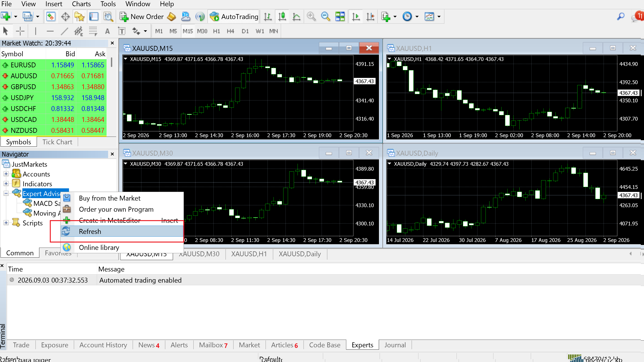Open the indicators list dropdown arrow
Viewport: 644px width, 362px height.
pyautogui.click(x=395, y=17)
